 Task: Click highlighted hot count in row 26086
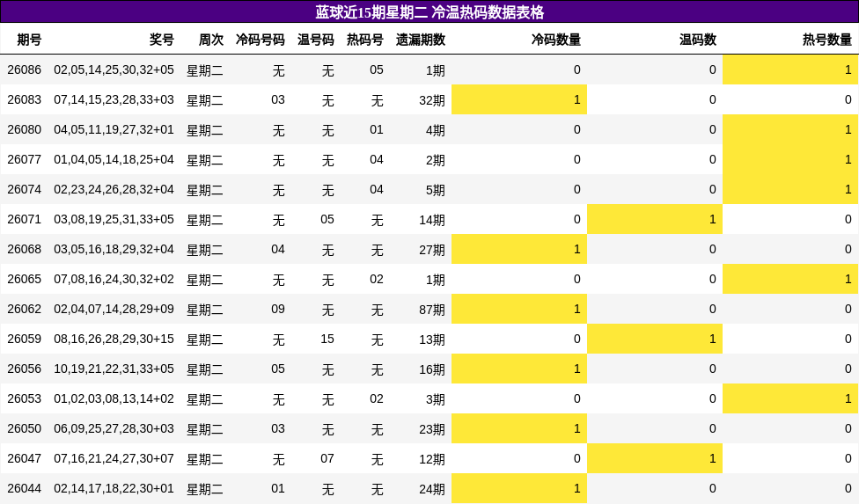790,69
